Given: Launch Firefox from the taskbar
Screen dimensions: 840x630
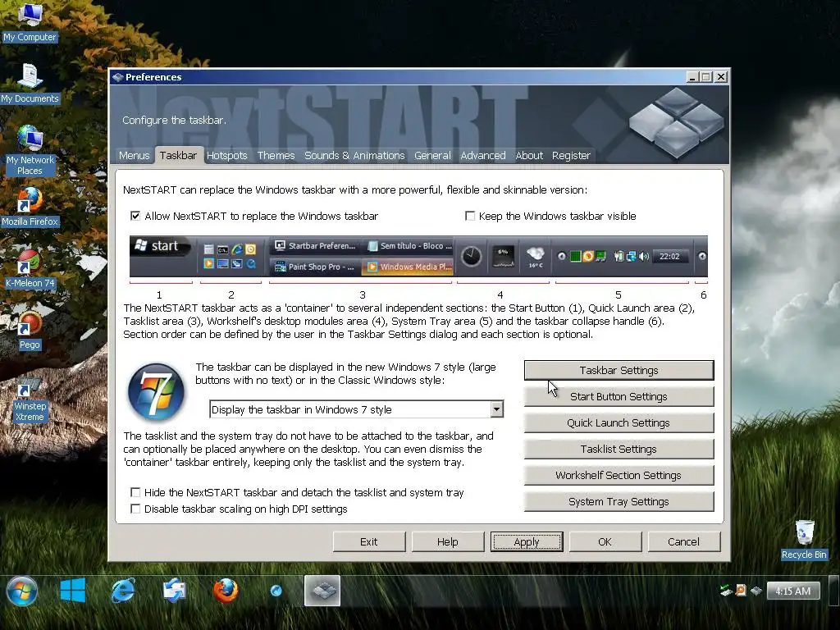Looking at the screenshot, I should (x=226, y=591).
